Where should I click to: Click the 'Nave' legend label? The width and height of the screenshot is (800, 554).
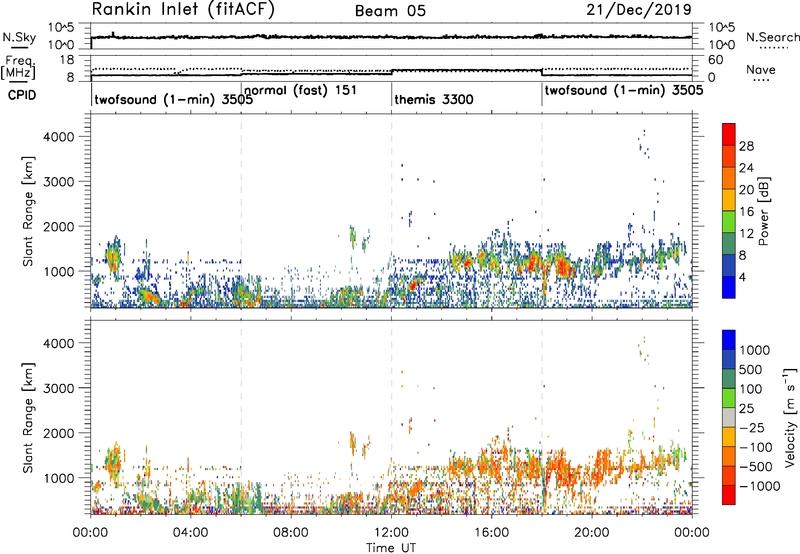(761, 70)
